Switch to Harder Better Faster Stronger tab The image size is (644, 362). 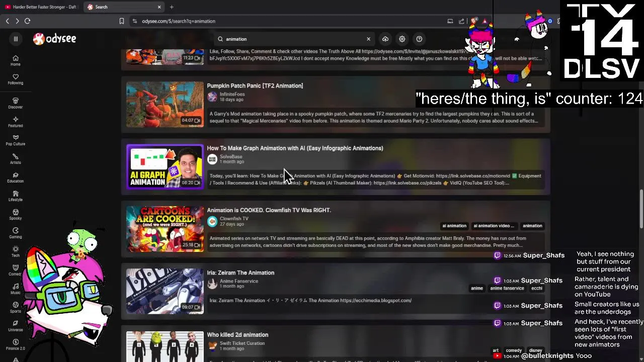(x=41, y=7)
